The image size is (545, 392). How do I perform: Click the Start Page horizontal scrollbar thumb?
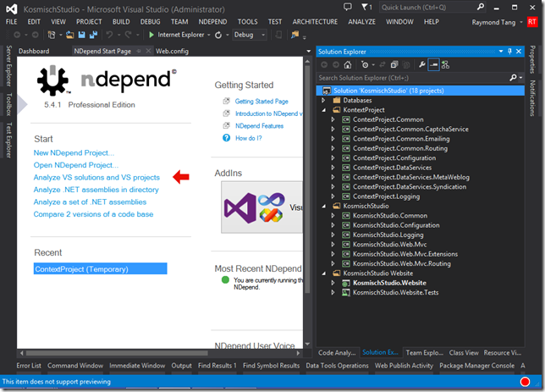[x=117, y=353]
